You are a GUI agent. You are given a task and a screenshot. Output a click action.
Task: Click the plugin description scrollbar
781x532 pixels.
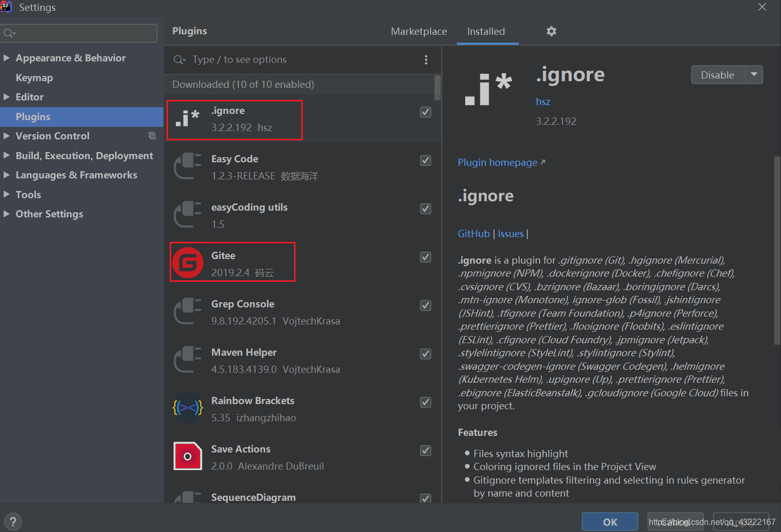[x=777, y=250]
